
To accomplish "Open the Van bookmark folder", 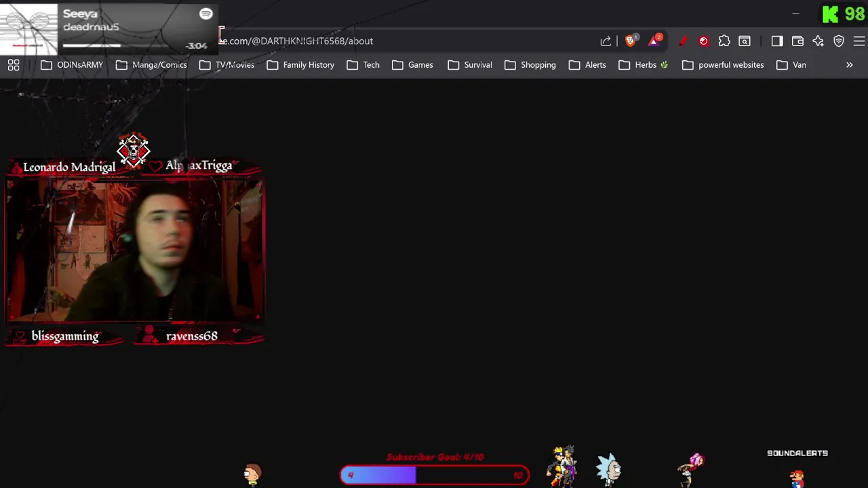I will [x=791, y=65].
